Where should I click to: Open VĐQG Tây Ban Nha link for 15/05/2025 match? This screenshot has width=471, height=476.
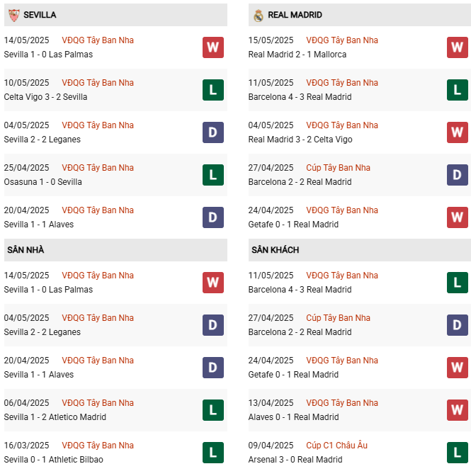click(342, 40)
